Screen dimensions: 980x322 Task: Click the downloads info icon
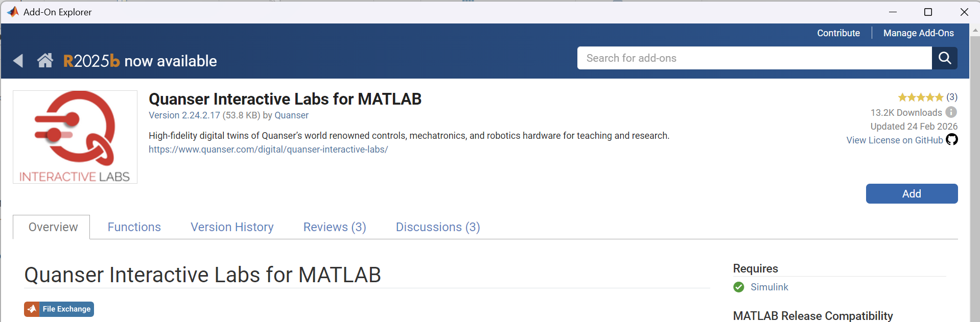(951, 112)
